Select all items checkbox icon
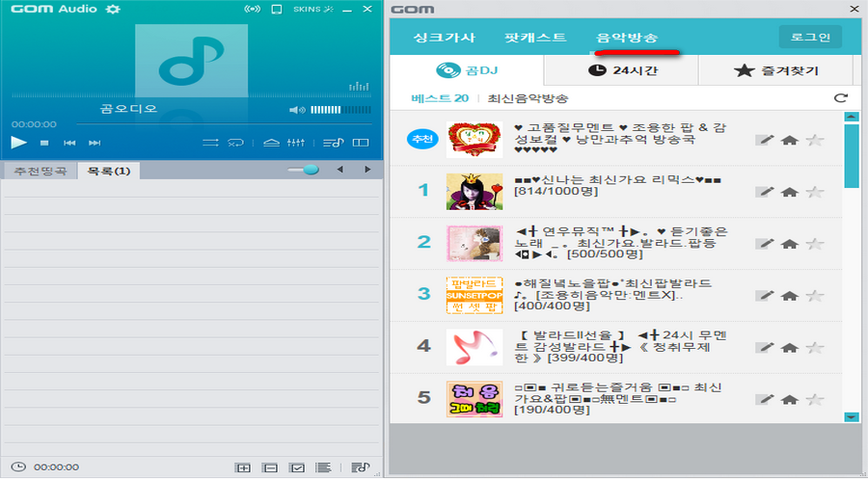The height and width of the screenshot is (479, 868). 297,467
